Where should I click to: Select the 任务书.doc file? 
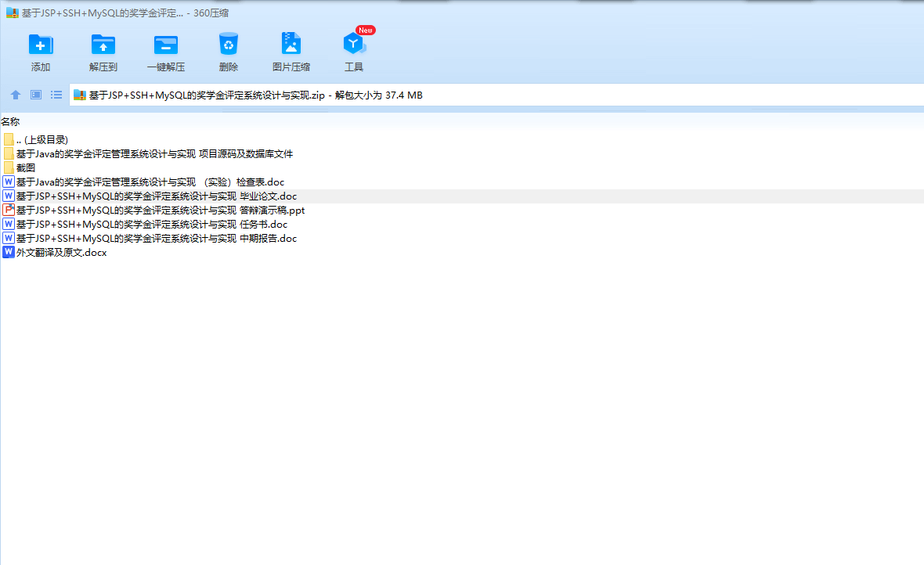152,225
